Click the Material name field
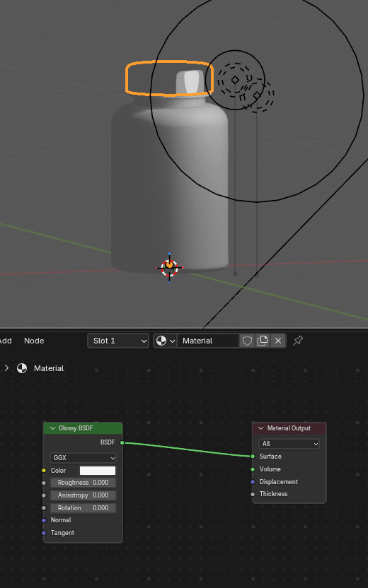Image resolution: width=368 pixels, height=588 pixels. click(208, 341)
